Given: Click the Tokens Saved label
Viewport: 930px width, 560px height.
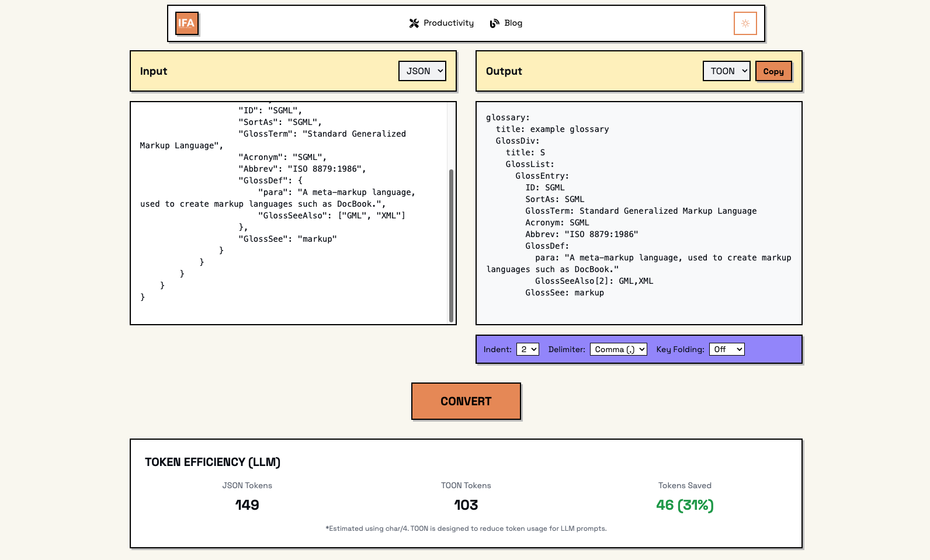Looking at the screenshot, I should click(685, 486).
